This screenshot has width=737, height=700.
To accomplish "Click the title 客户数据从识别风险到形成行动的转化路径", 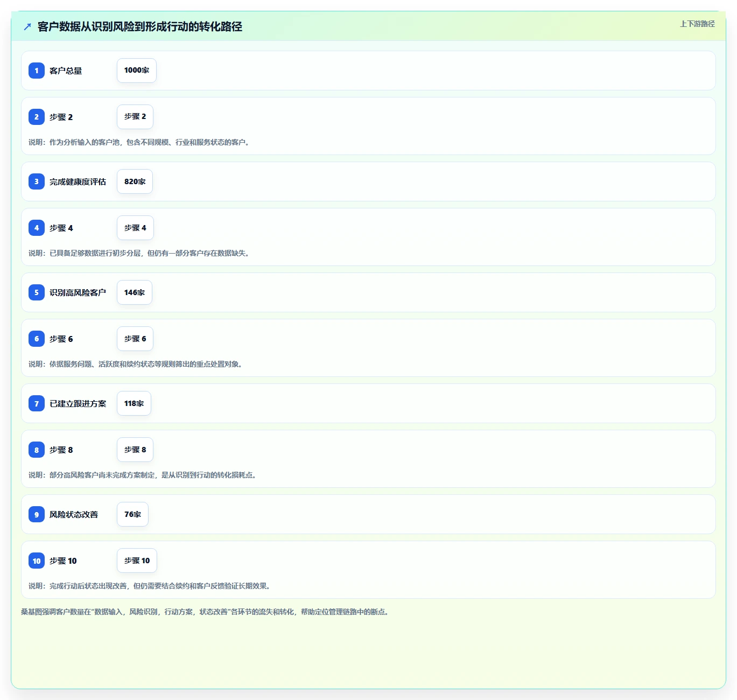I will tap(140, 26).
